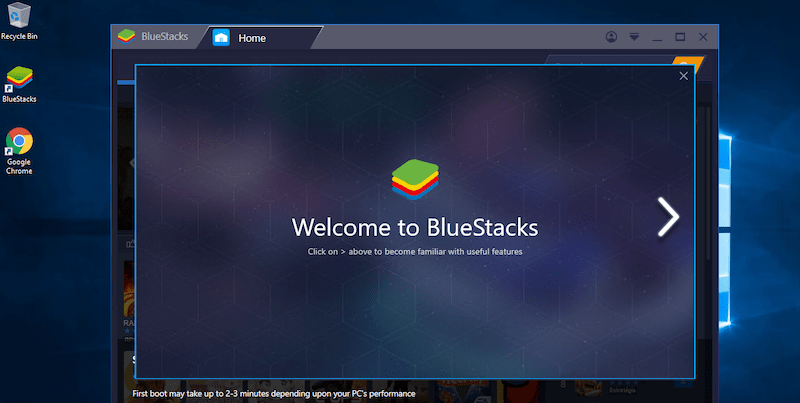This screenshot has height=403, width=800.
Task: Select the Google Chrome desktop shortcut
Action: pyautogui.click(x=19, y=151)
